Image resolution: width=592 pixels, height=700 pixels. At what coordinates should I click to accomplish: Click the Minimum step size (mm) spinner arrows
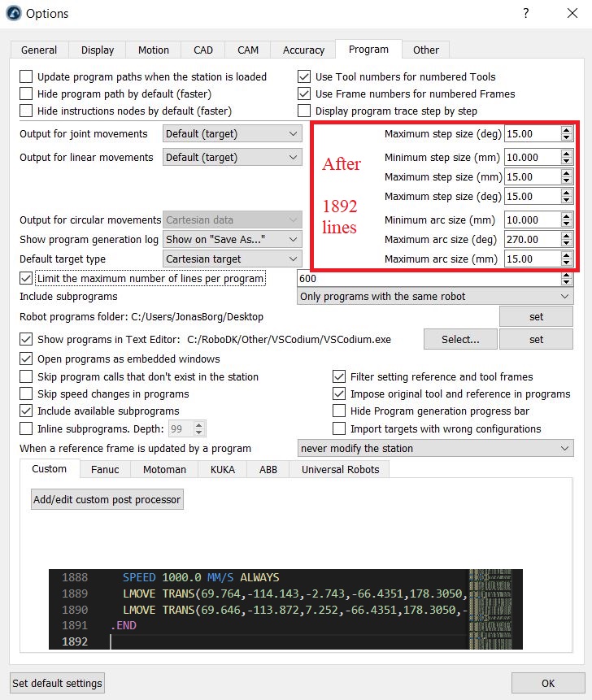[x=567, y=157]
